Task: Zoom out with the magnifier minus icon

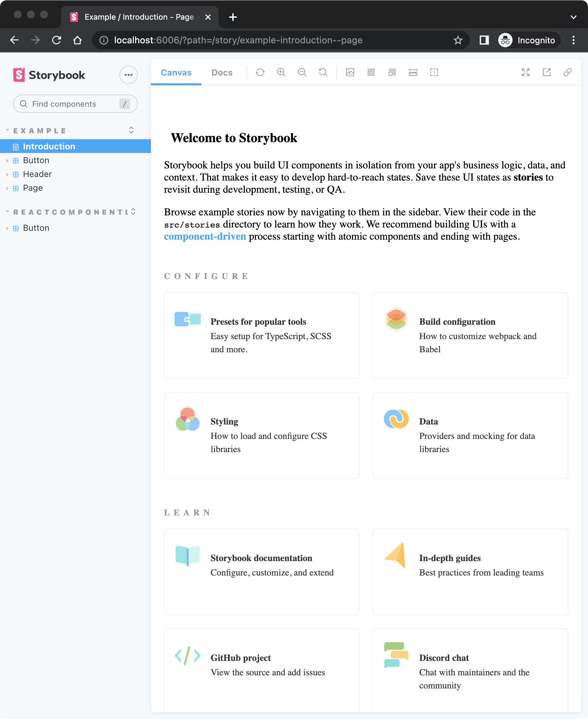Action: (302, 72)
